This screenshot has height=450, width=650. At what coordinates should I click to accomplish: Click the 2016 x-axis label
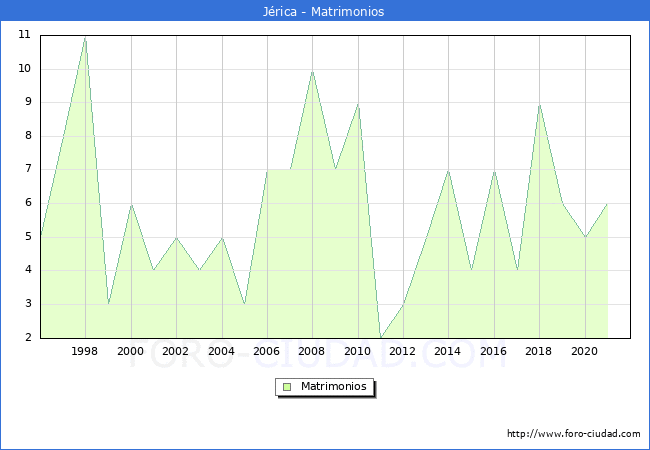[x=493, y=351]
